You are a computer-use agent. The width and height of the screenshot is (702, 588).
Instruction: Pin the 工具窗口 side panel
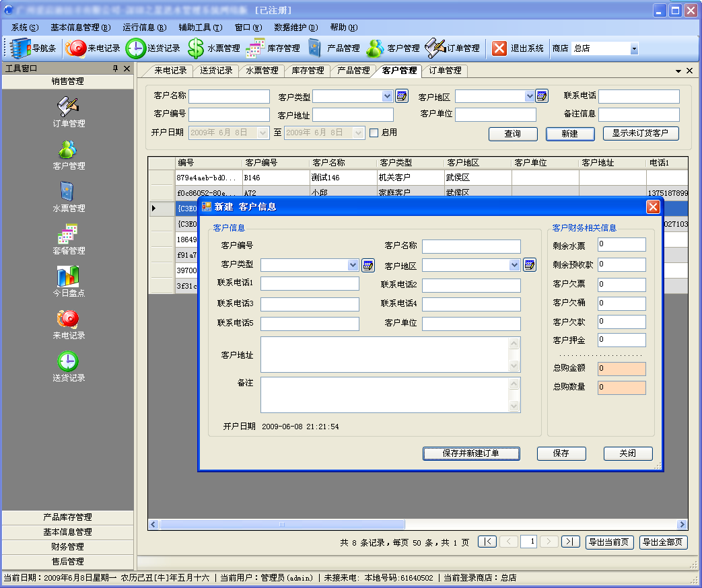116,69
